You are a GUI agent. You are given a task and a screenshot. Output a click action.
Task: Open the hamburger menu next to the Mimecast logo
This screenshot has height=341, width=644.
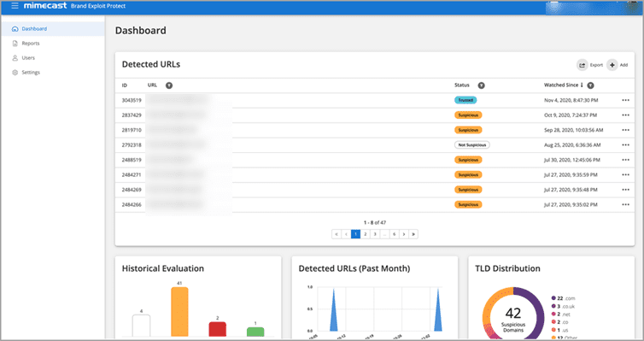[x=15, y=6]
